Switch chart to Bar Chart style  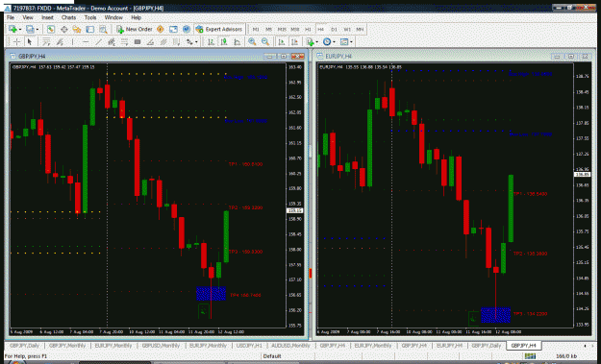(x=211, y=41)
